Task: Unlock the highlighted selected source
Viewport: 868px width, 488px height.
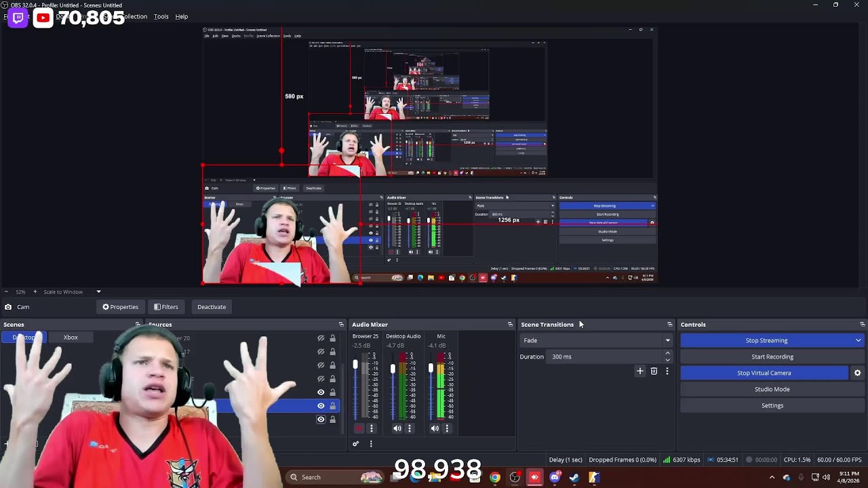Action: coord(332,406)
